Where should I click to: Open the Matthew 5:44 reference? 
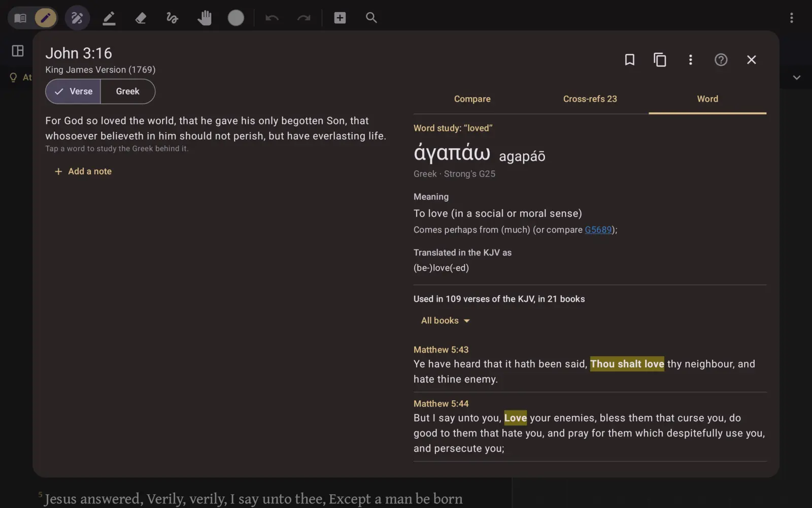coord(441,403)
